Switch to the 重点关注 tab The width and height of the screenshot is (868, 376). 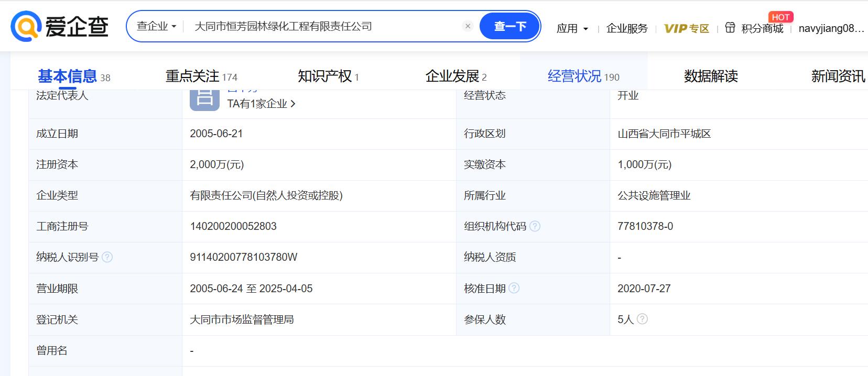click(x=201, y=76)
